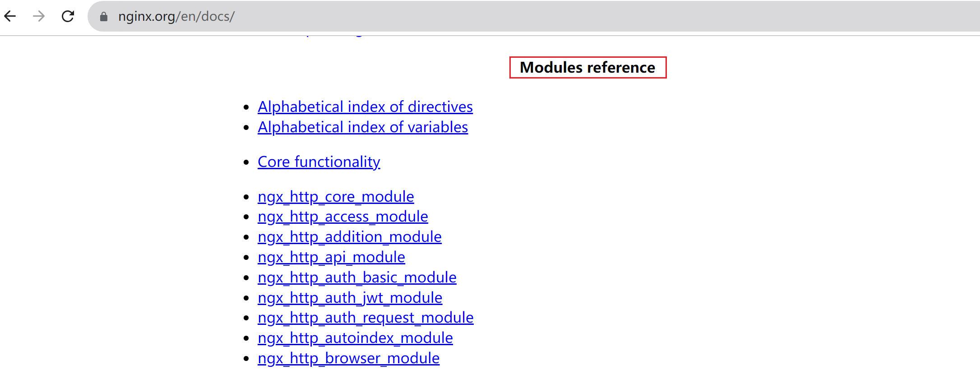980x370 pixels.
Task: Go back to the previous page
Action: coord(10,17)
